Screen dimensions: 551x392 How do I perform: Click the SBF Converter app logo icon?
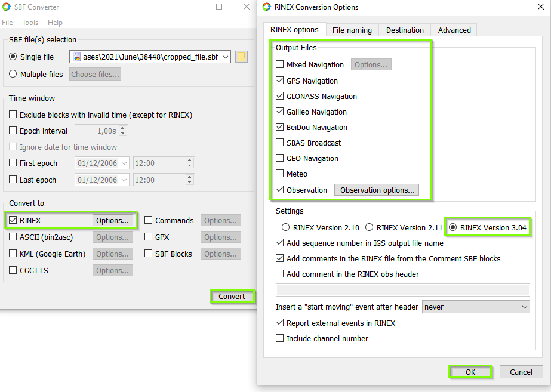click(7, 7)
